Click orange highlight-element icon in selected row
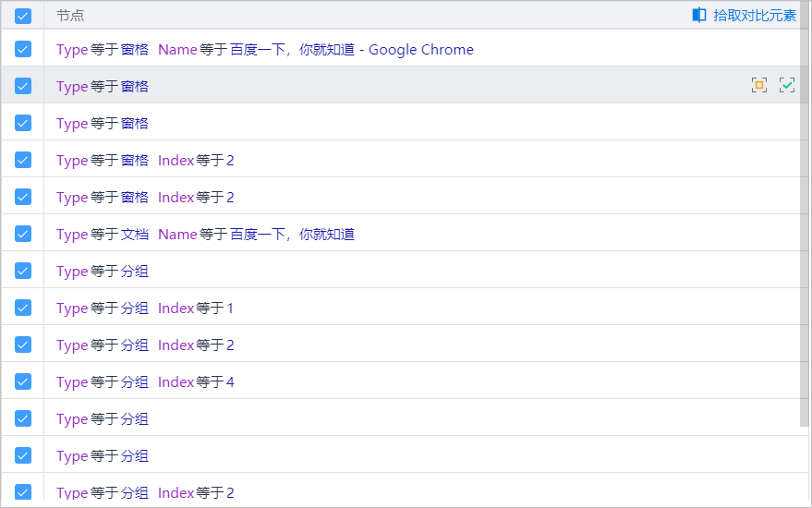812x508 pixels. click(x=759, y=85)
